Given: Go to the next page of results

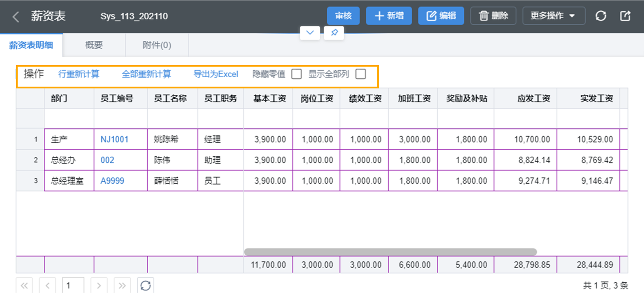Looking at the screenshot, I should click(99, 285).
